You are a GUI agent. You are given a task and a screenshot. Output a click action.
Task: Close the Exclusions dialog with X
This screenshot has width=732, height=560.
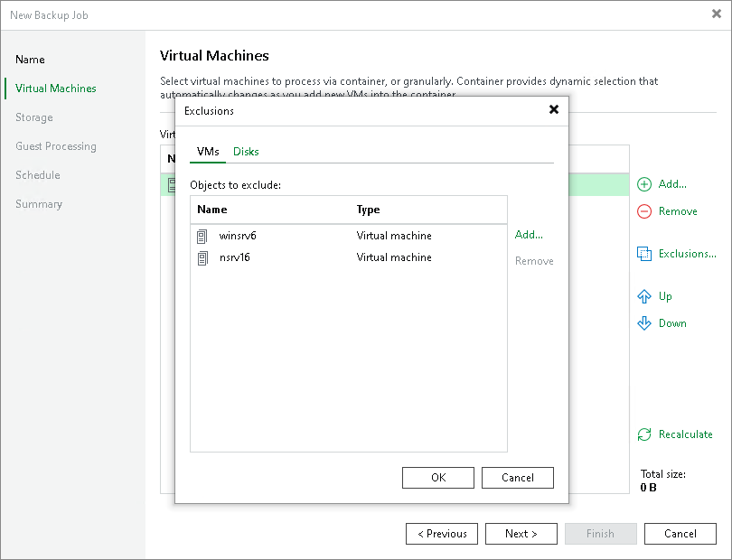[554, 109]
